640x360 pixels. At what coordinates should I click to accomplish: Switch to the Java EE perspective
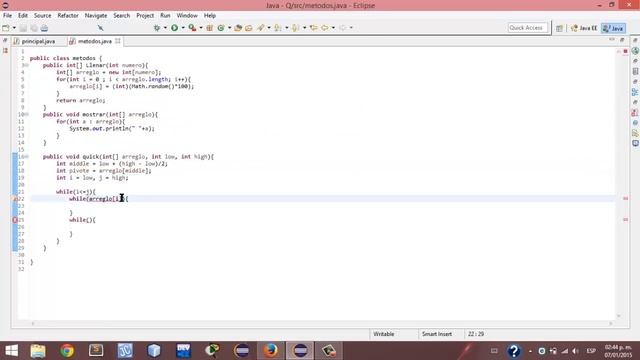point(584,28)
